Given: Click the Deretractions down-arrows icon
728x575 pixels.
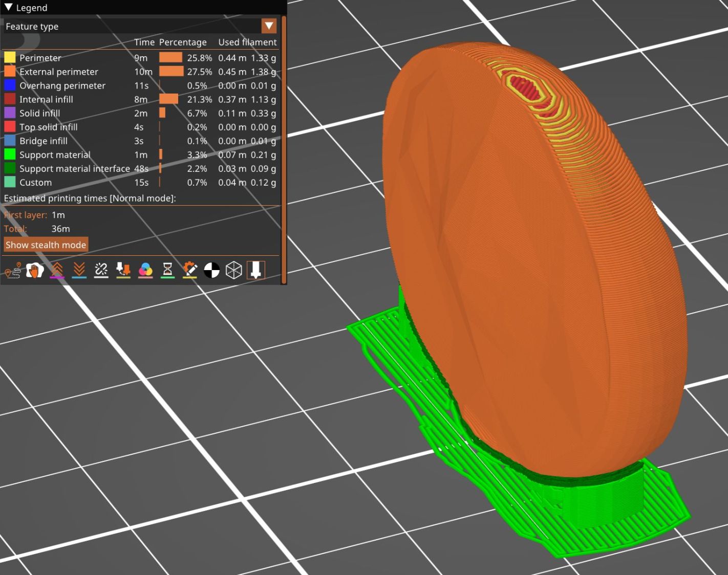Looking at the screenshot, I should [x=79, y=270].
